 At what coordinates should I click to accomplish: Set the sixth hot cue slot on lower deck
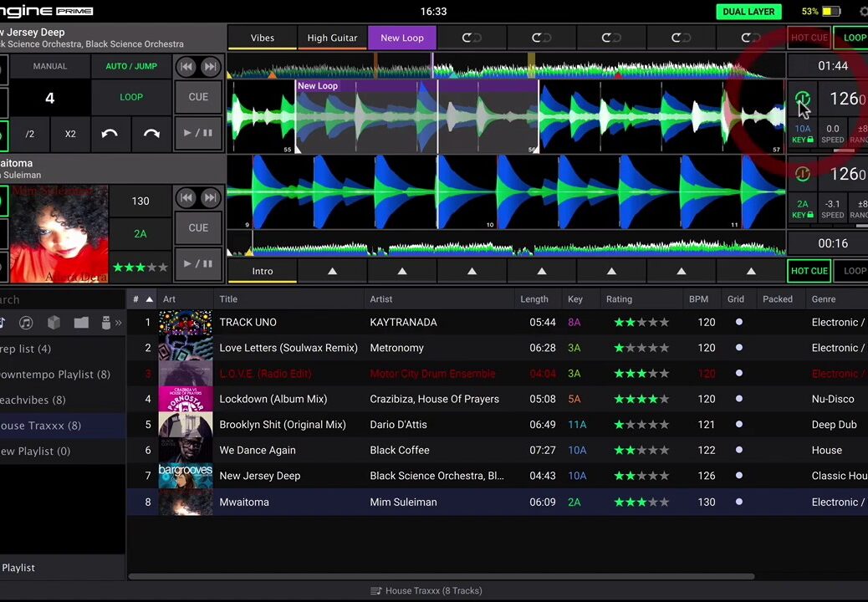pyautogui.click(x=611, y=271)
